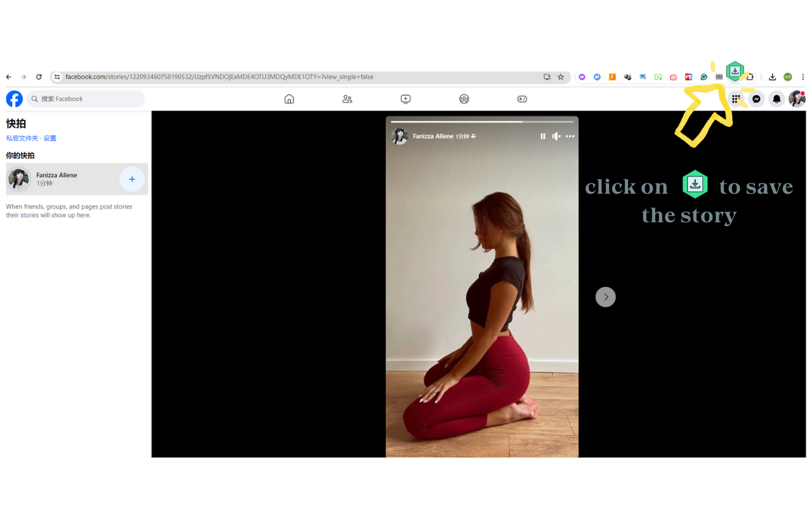The image size is (812, 508).
Task: Click the 你的快拍 heading
Action: pos(20,156)
